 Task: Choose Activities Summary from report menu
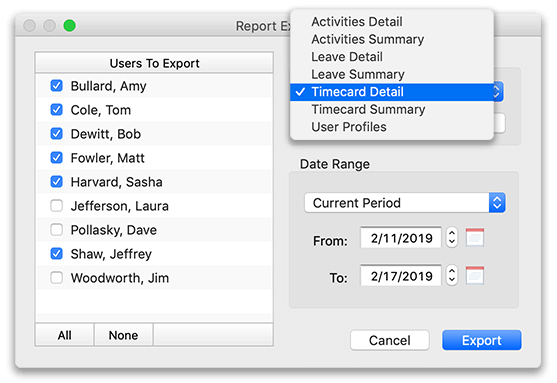(392, 39)
